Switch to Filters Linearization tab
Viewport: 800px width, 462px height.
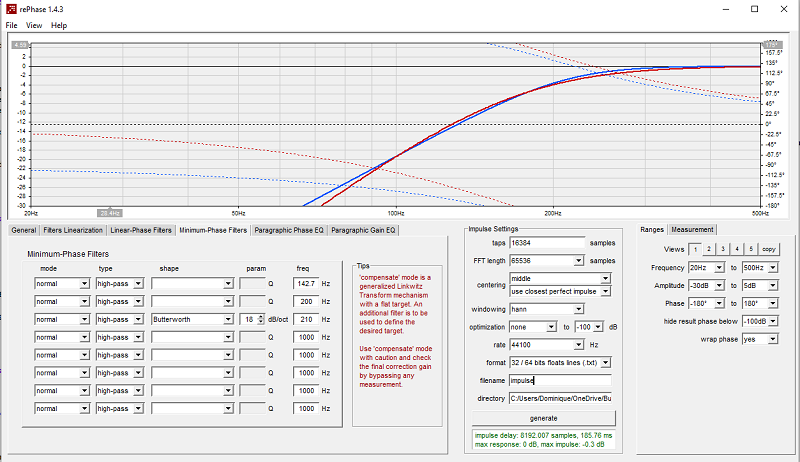coord(73,230)
